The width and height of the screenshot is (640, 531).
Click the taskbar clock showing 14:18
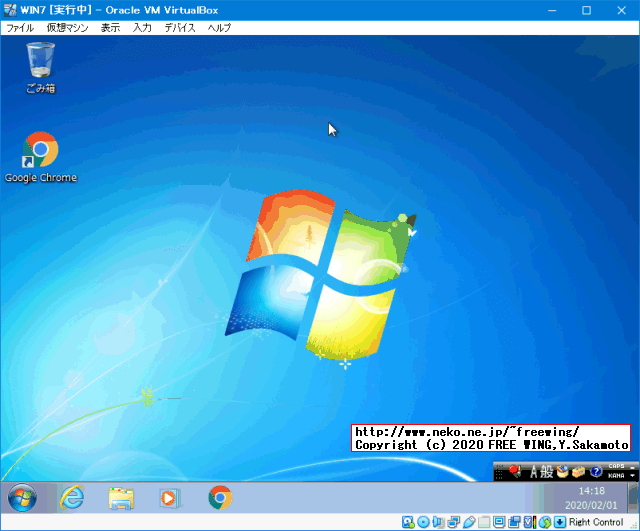(591, 491)
